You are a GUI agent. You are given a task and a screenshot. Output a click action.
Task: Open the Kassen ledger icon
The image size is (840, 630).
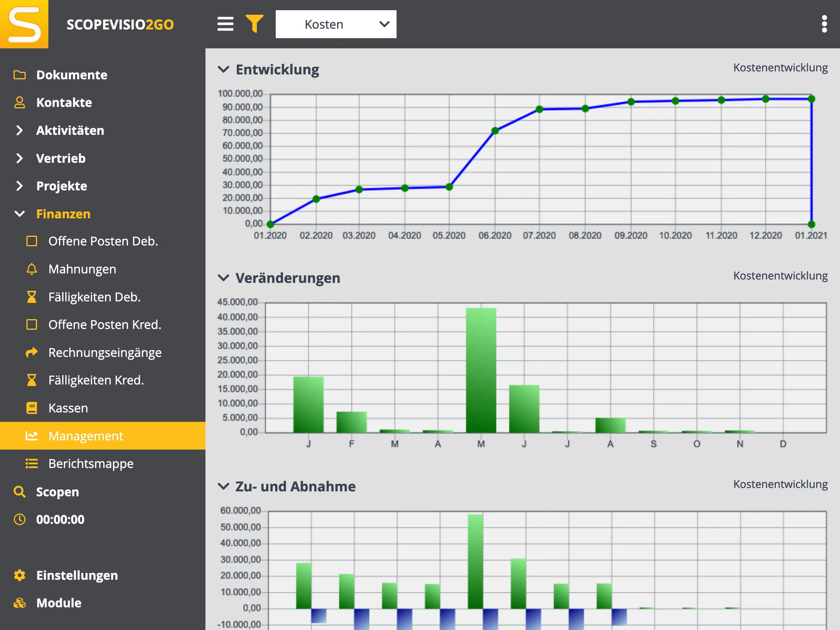[32, 408]
